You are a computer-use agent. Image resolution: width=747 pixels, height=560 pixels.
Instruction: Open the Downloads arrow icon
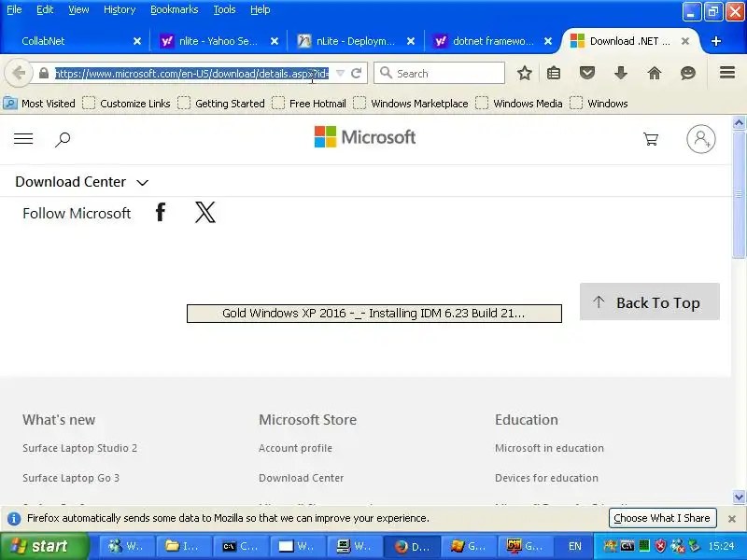click(x=621, y=73)
